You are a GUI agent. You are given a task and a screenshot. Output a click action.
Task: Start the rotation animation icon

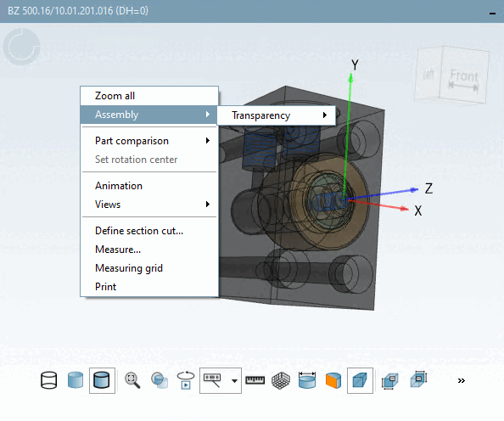[x=186, y=380]
